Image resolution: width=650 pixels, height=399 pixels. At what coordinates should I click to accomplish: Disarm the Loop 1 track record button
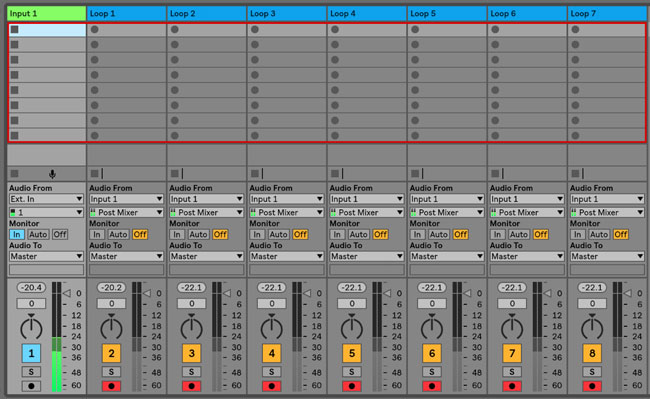click(x=111, y=386)
